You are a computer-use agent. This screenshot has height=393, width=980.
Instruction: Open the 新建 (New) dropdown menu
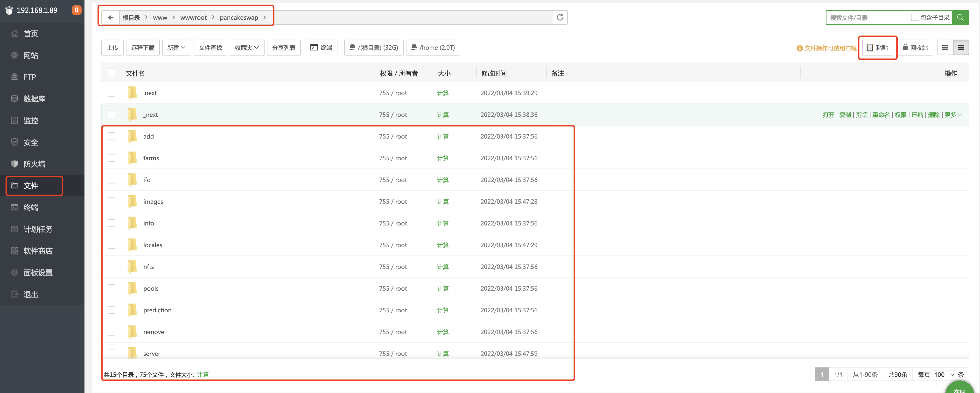tap(176, 47)
